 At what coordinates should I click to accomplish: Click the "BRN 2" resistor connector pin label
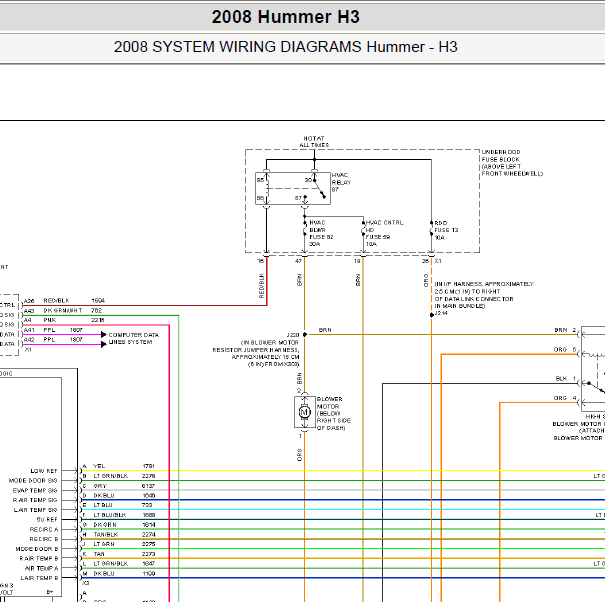click(565, 330)
